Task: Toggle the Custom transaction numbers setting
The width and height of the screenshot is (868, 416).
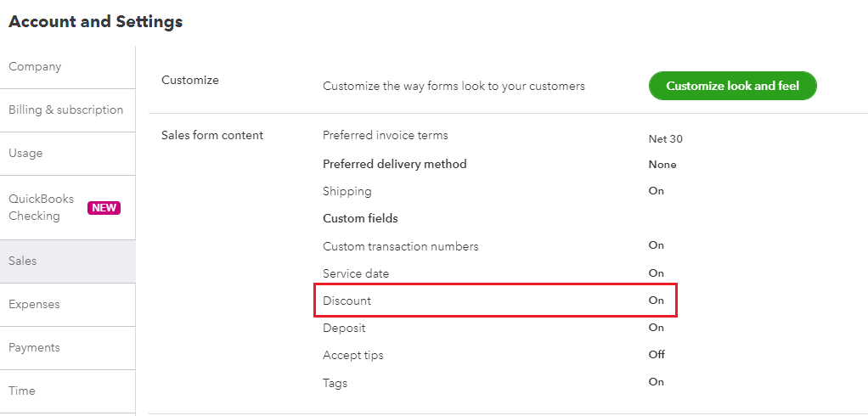Action: (656, 245)
